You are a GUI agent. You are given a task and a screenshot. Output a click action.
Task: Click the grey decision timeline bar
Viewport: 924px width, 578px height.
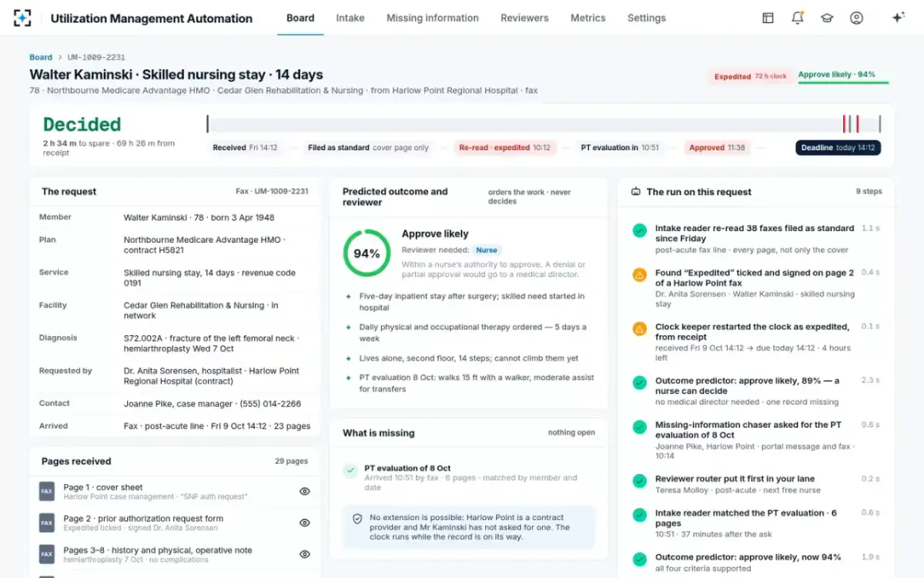(x=544, y=124)
